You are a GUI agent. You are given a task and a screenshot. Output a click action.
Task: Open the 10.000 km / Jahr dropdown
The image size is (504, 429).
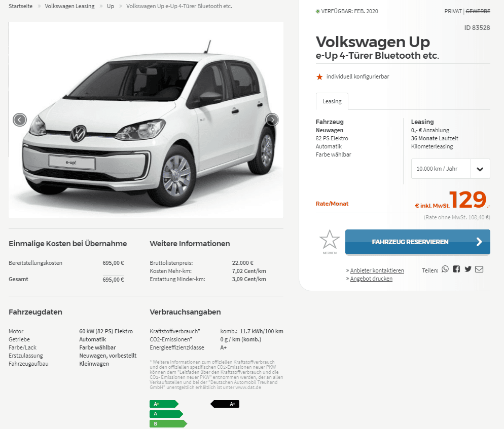451,169
